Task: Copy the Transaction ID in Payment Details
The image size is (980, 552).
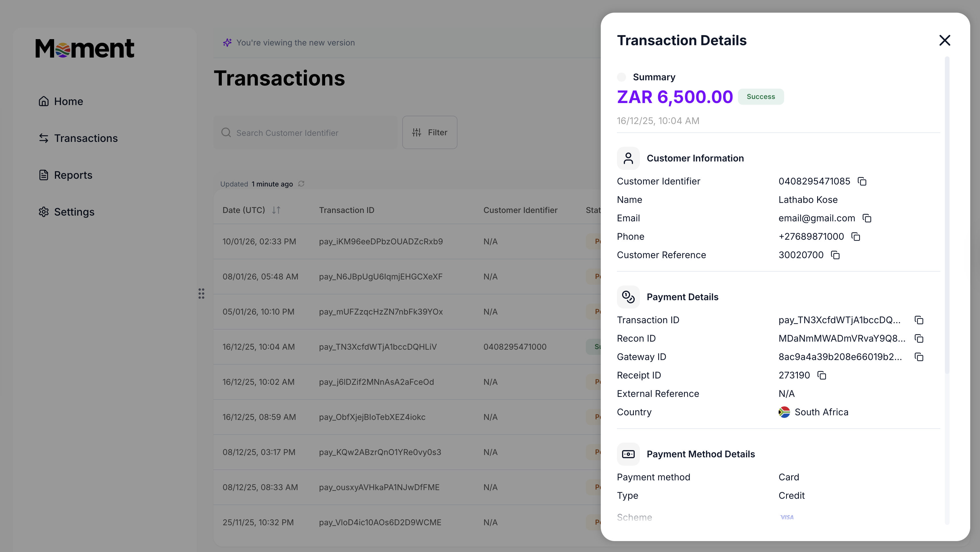Action: [x=919, y=320]
